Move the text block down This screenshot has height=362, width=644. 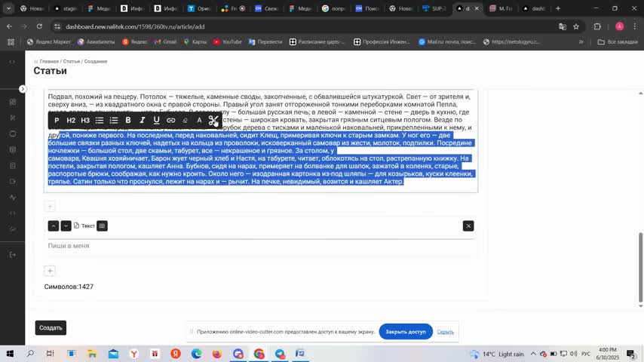66,225
